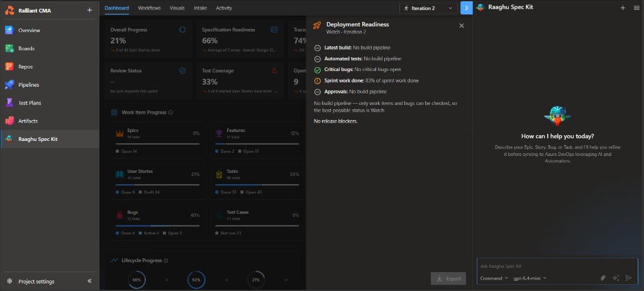644x291 pixels.
Task: Open Boards from the left sidebar
Action: pos(49,48)
